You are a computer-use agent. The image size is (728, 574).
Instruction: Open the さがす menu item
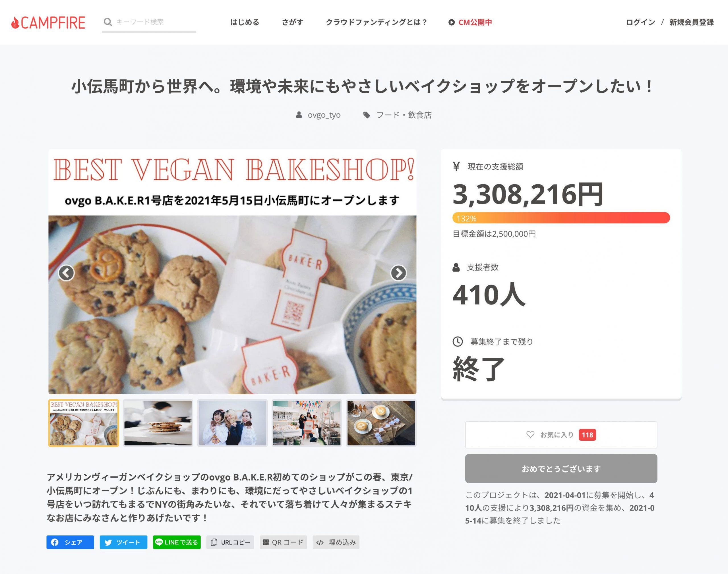click(x=292, y=22)
